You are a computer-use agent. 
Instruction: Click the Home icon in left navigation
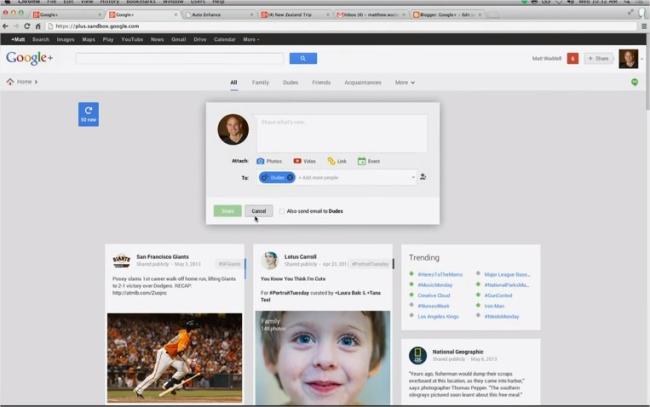[10, 82]
